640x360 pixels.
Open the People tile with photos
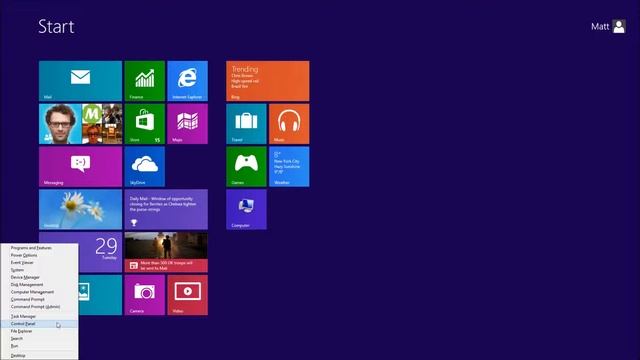pyautogui.click(x=80, y=124)
